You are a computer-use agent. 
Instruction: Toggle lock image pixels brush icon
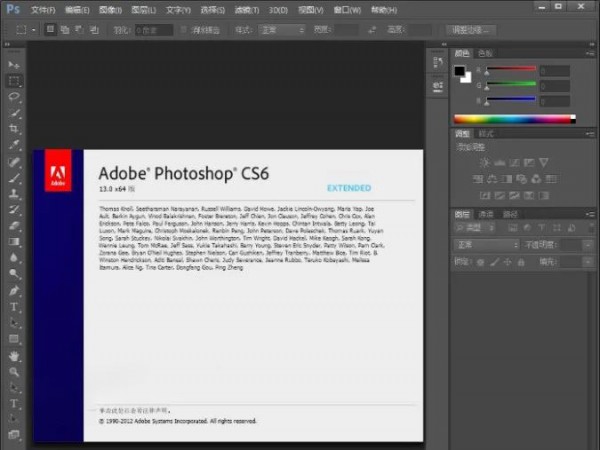(494, 262)
